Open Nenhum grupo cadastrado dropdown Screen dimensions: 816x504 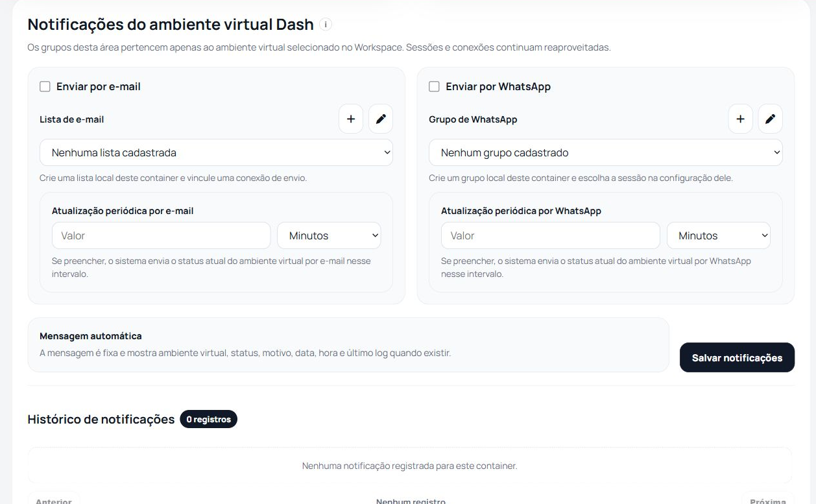605,152
